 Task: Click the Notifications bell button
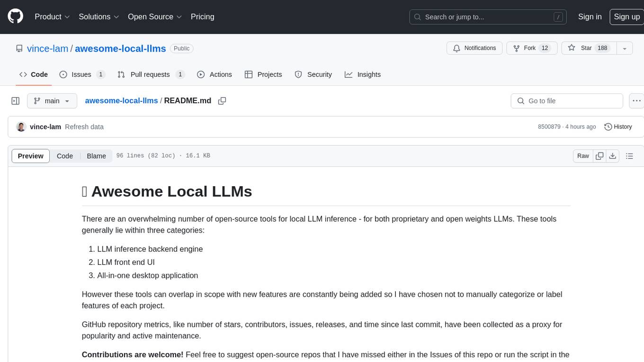474,48
